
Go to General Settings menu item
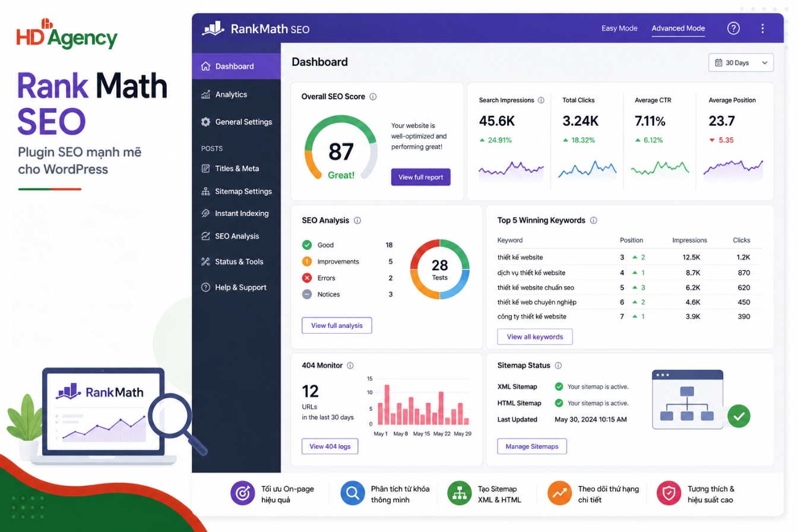236,122
